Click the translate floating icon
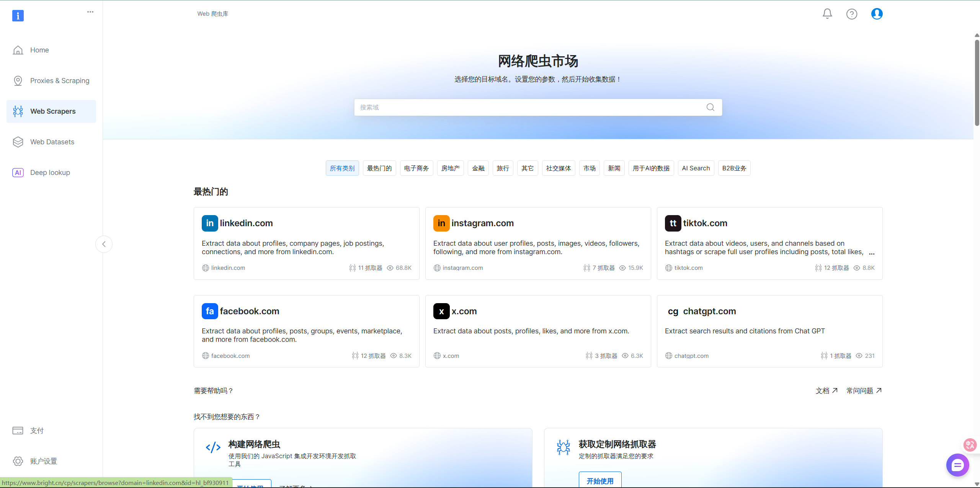 click(x=970, y=444)
